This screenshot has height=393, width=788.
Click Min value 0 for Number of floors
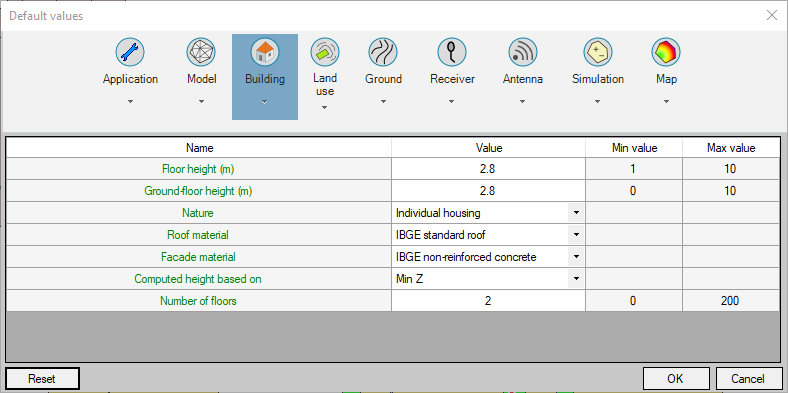(x=634, y=301)
